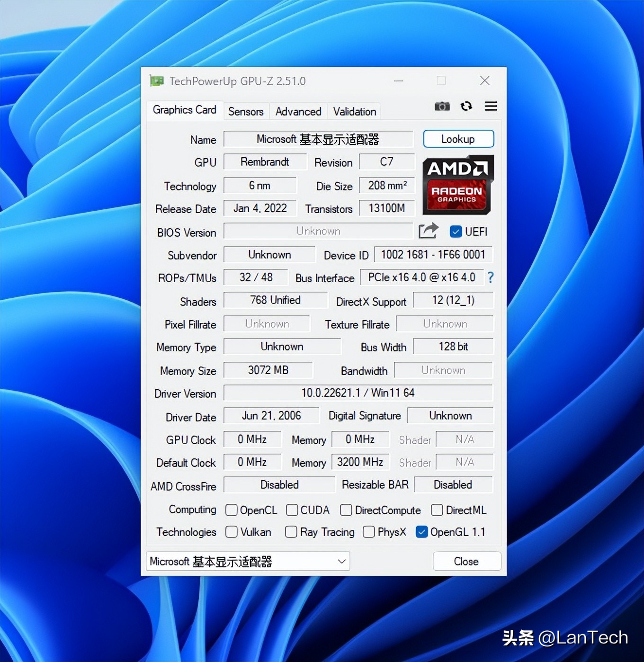Click the Technology field showing 6 nm
Viewport: 644px width, 662px height.
pyautogui.click(x=260, y=185)
